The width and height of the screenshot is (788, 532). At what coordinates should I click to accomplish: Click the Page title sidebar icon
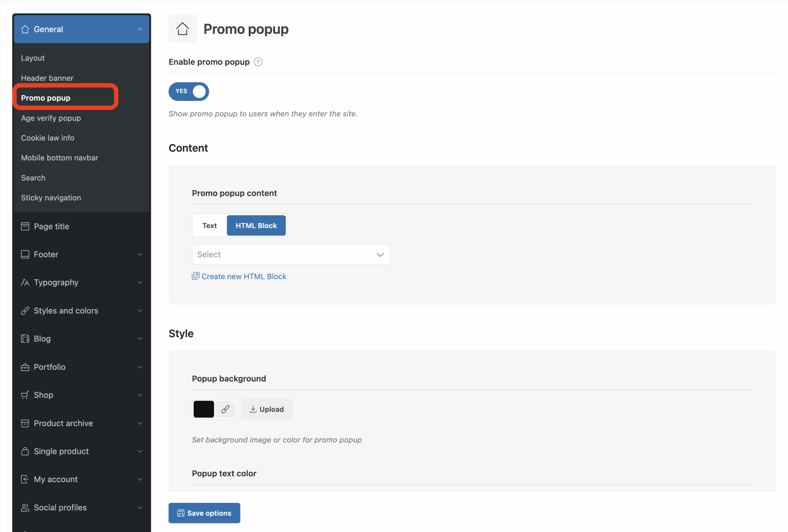[25, 227]
